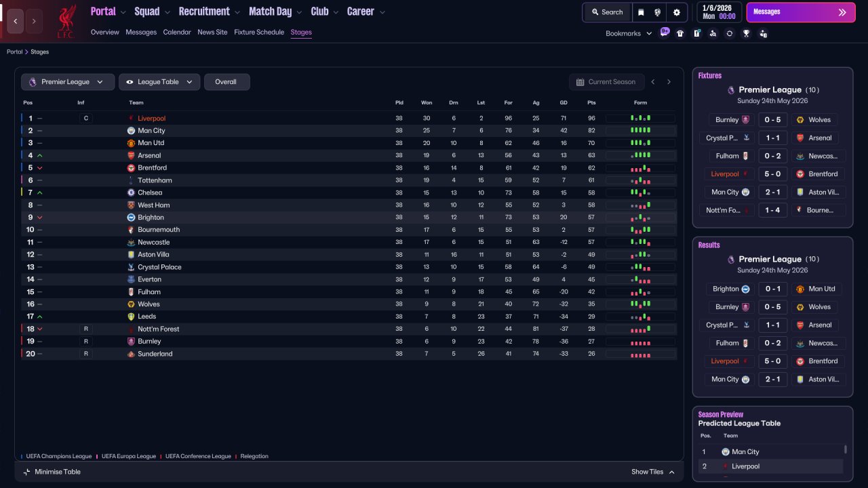
Task: Click the Search button
Action: click(606, 12)
